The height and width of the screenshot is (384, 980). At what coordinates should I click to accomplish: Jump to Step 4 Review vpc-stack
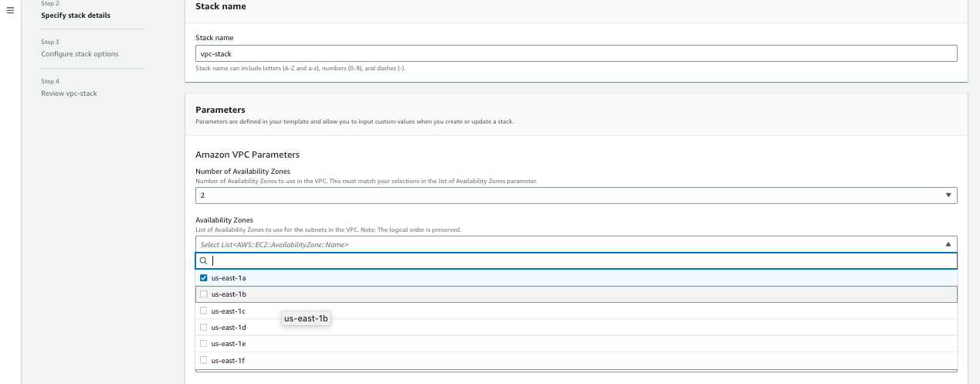tap(69, 93)
